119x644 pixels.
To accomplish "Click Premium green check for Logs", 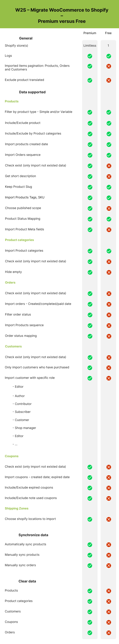I will [90, 56].
